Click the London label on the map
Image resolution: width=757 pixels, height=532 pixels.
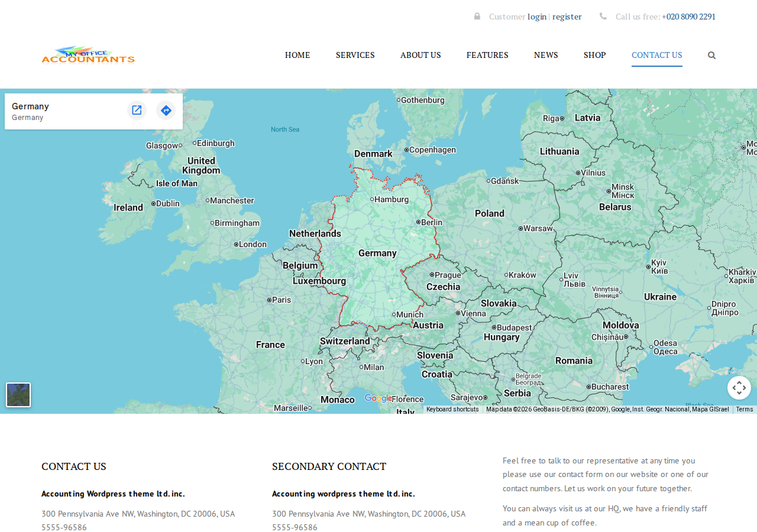point(253,244)
